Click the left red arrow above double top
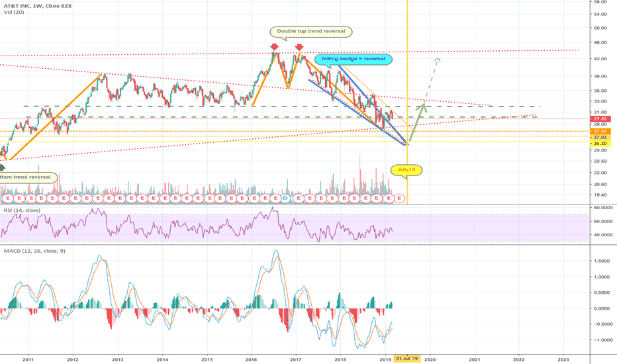 pos(275,47)
